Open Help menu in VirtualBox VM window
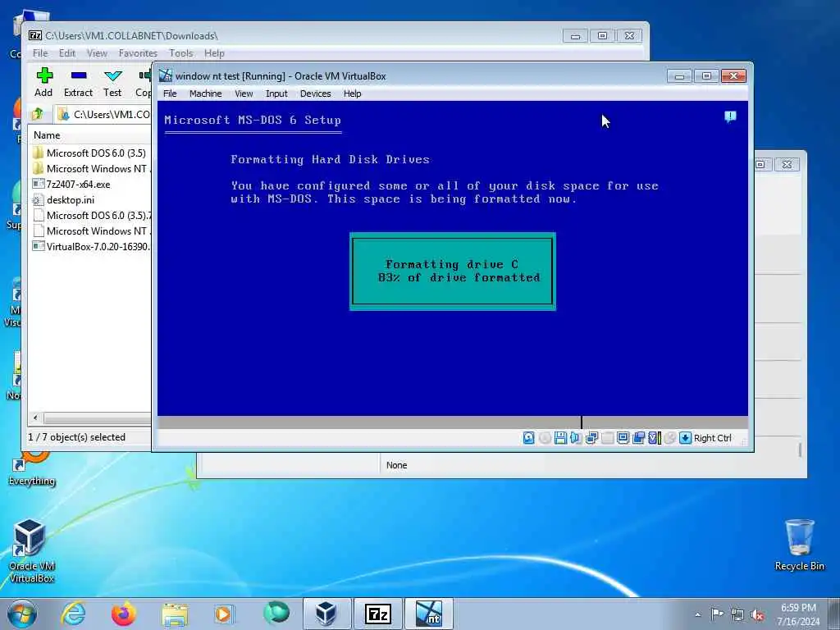This screenshot has width=840, height=630. [353, 94]
